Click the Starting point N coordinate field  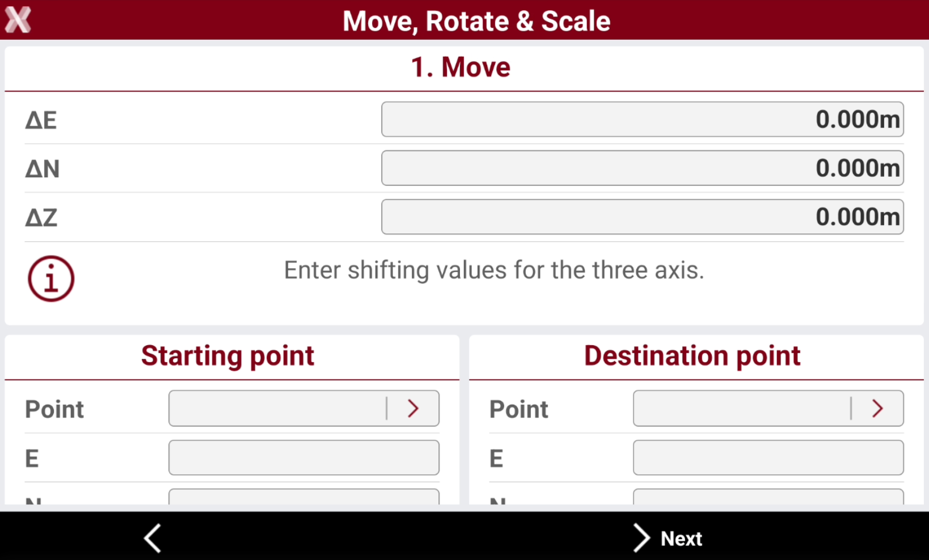304,497
